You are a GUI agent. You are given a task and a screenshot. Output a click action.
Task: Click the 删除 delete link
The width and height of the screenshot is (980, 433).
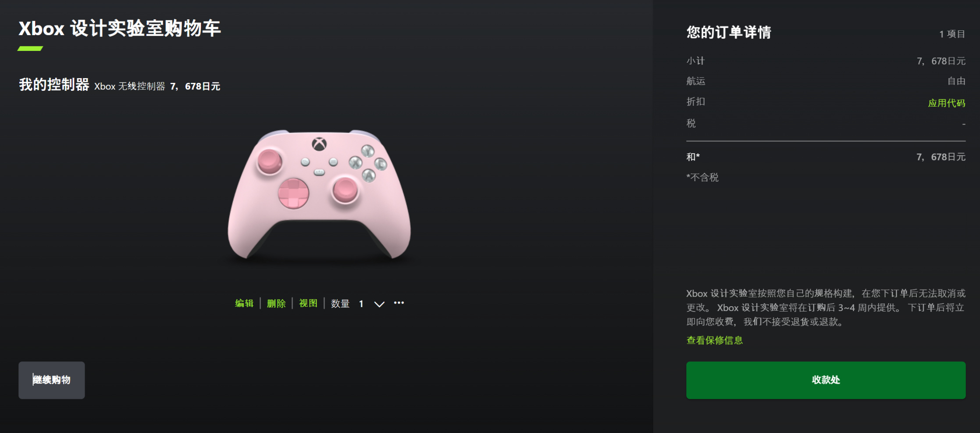point(276,303)
